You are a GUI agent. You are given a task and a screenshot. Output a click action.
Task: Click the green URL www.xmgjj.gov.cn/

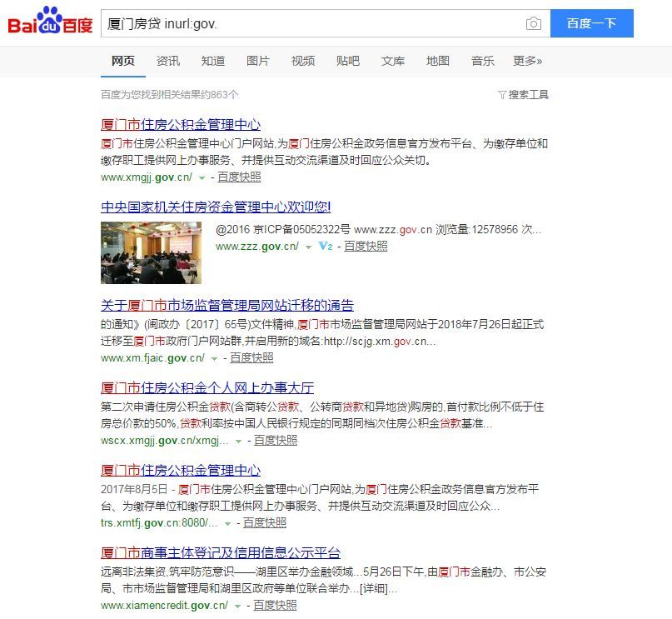pyautogui.click(x=147, y=177)
